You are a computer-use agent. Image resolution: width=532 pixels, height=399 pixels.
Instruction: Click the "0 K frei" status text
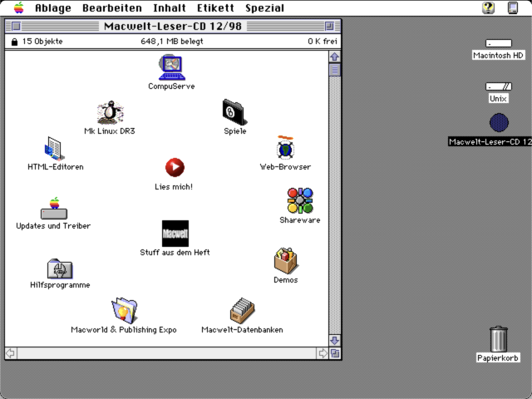[x=323, y=42]
